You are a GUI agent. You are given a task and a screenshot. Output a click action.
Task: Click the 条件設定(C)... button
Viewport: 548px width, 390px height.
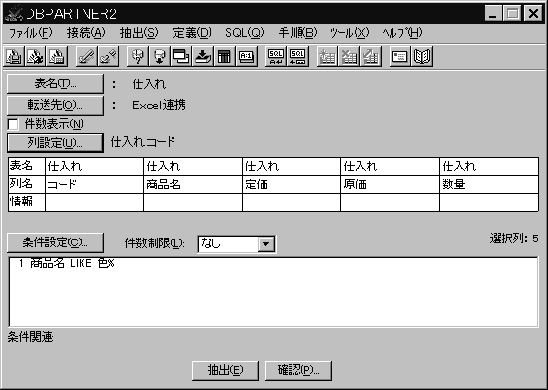pos(55,243)
